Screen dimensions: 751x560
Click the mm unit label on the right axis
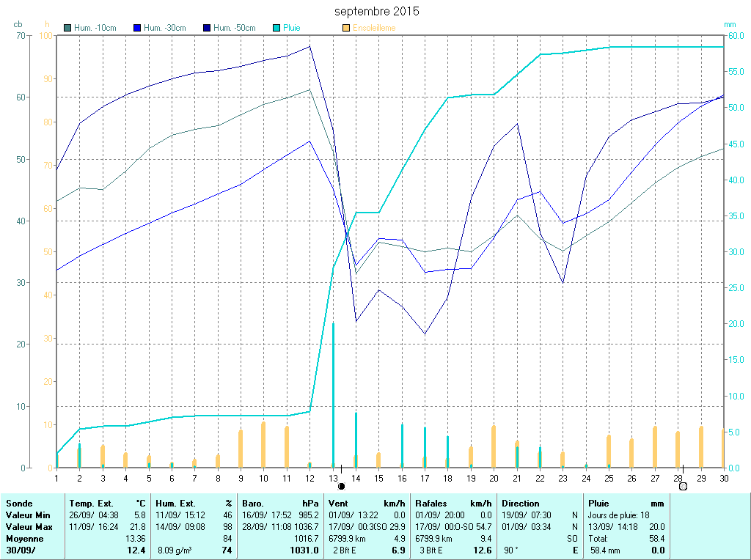click(x=729, y=24)
